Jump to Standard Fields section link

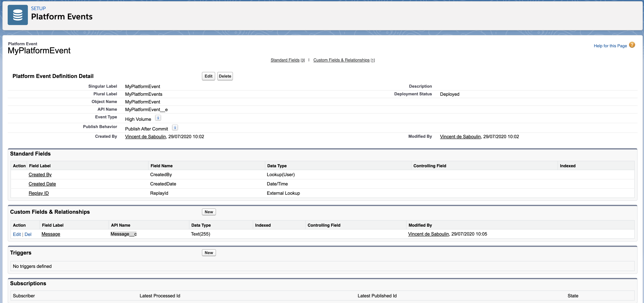coord(285,60)
